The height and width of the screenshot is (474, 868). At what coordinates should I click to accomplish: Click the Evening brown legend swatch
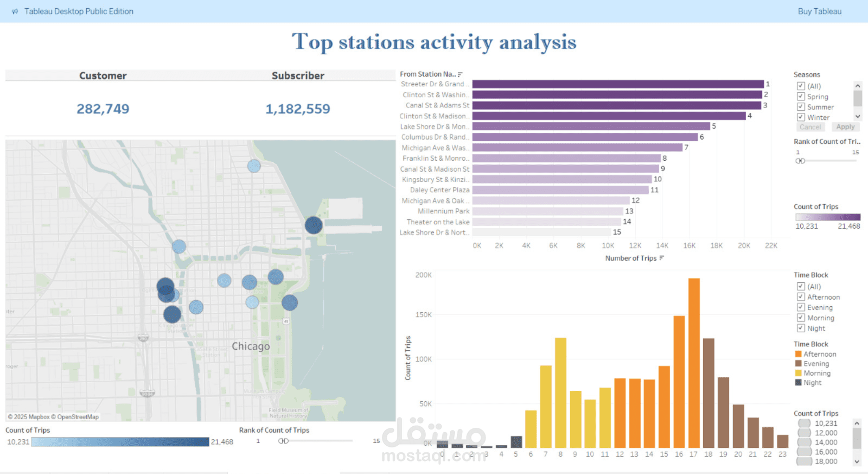pos(799,364)
